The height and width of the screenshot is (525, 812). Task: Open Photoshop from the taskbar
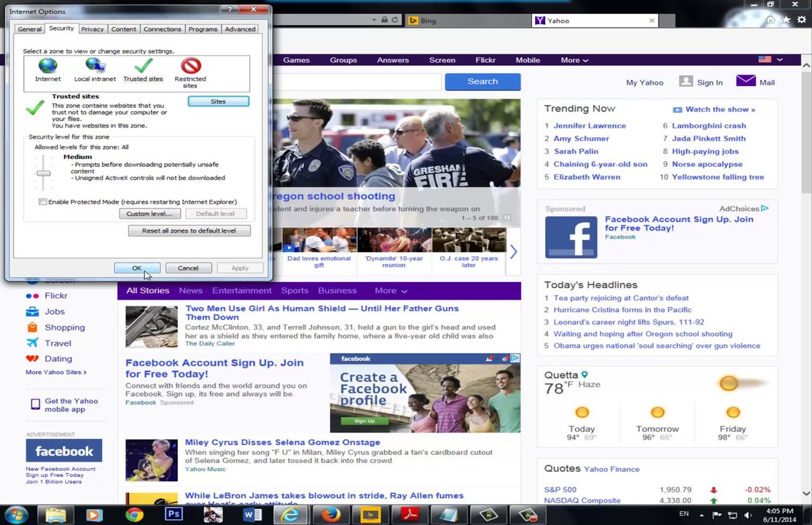(173, 515)
